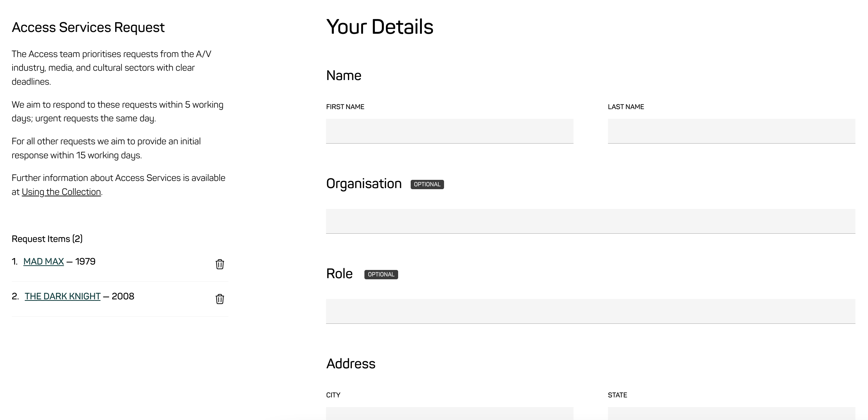Click the STATE field label

[x=617, y=395]
